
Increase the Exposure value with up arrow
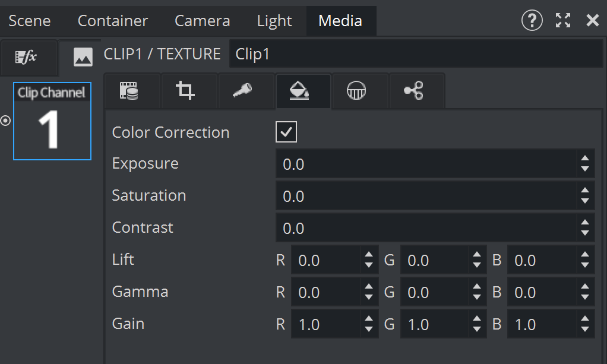585,159
